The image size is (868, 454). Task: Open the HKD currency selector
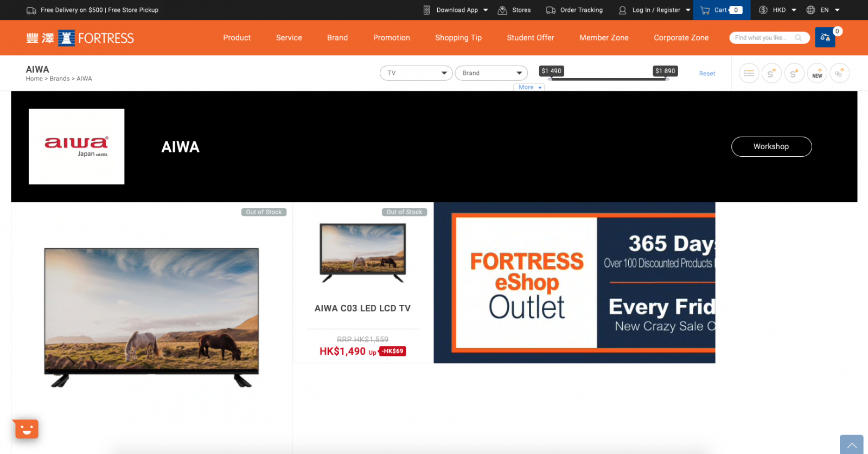tap(778, 10)
